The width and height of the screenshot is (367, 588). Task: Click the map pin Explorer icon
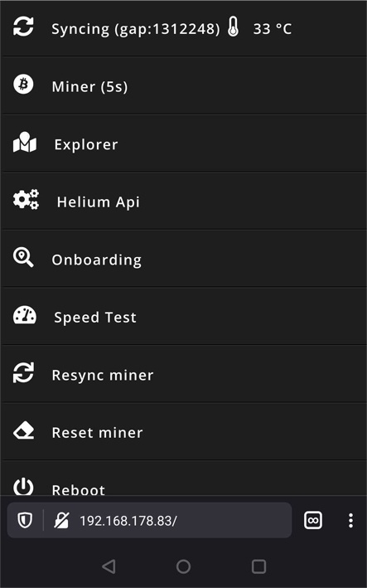25,142
